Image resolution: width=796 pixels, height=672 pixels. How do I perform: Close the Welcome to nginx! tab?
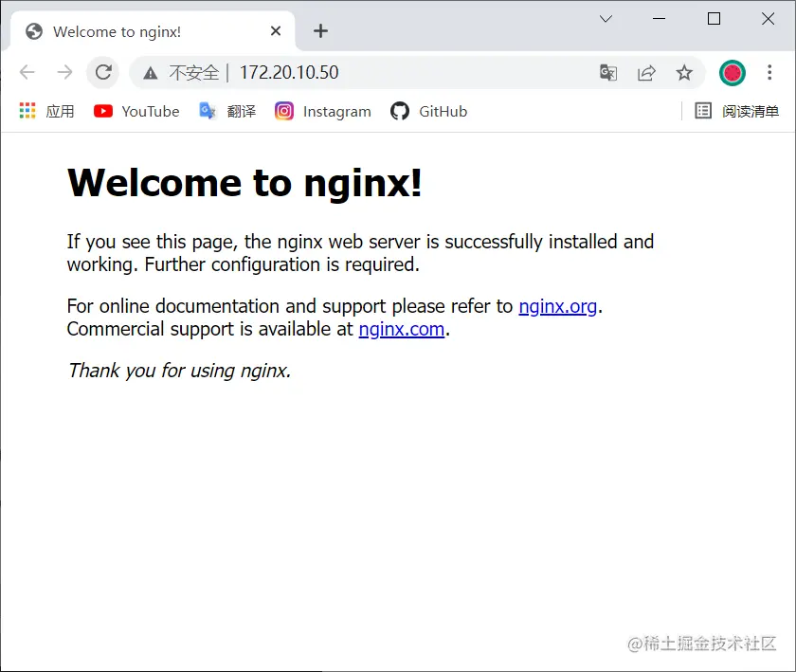(x=276, y=31)
